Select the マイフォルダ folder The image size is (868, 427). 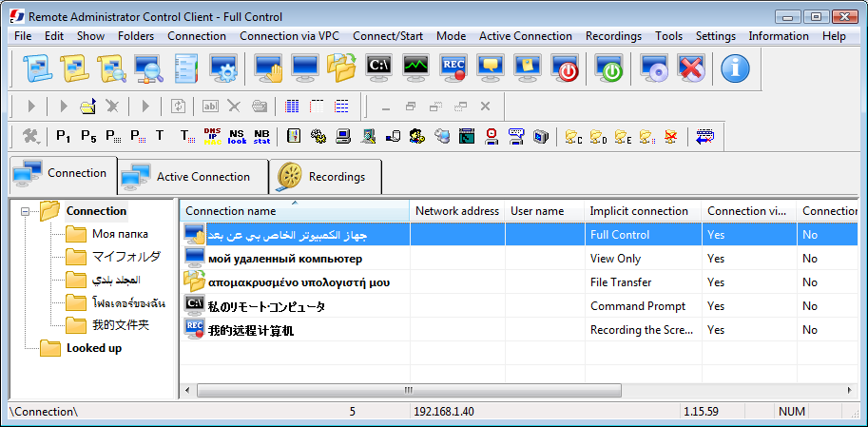[126, 257]
